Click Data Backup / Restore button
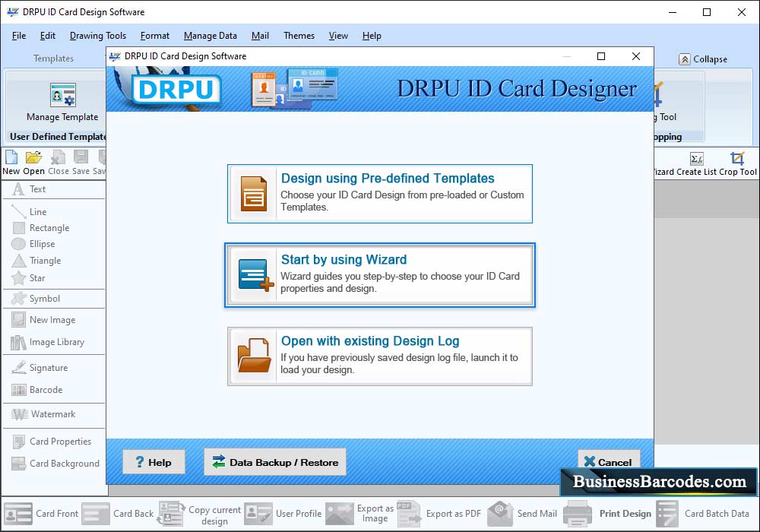Viewport: 760px width, 532px height. tap(275, 462)
